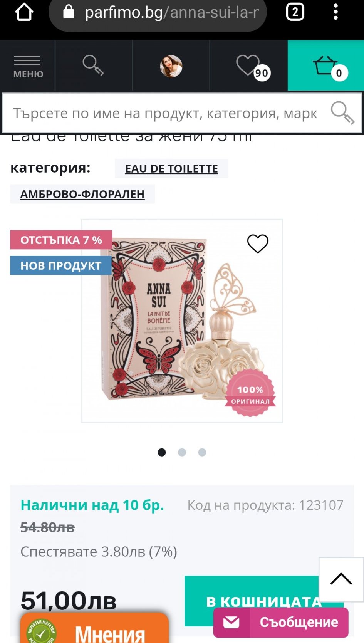Open the EAU DE TOILETTE category link

click(171, 169)
